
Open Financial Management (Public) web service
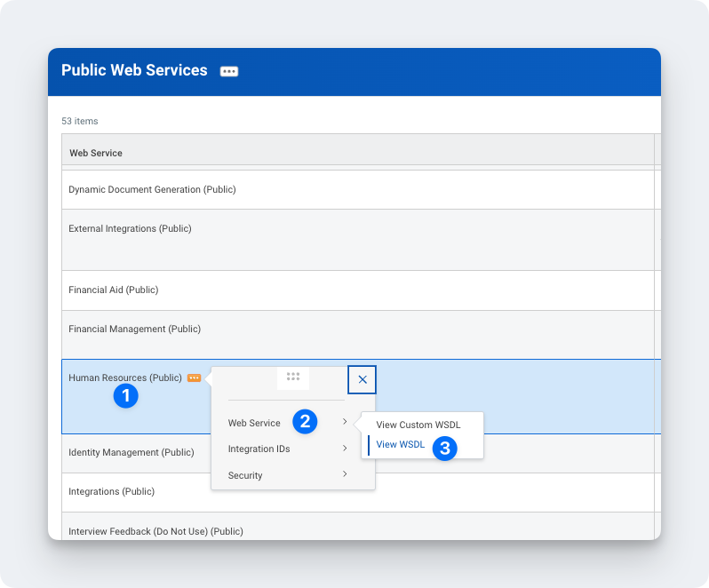point(134,330)
